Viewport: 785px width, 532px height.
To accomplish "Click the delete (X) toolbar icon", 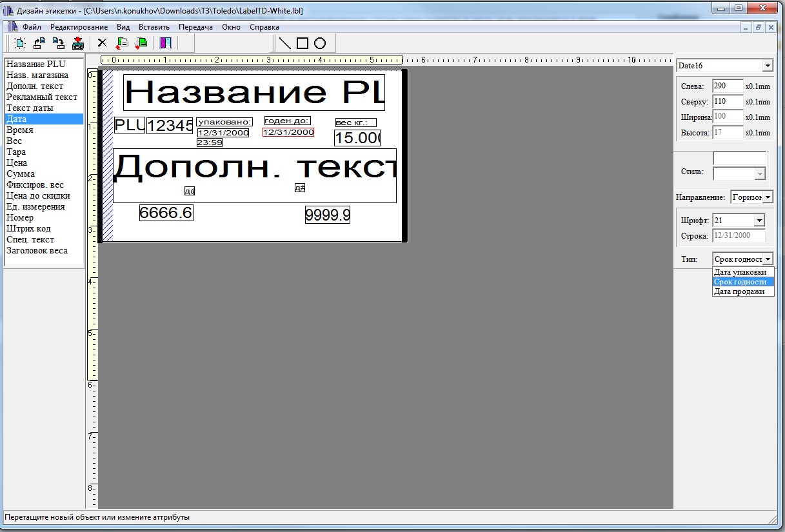I will 101,43.
